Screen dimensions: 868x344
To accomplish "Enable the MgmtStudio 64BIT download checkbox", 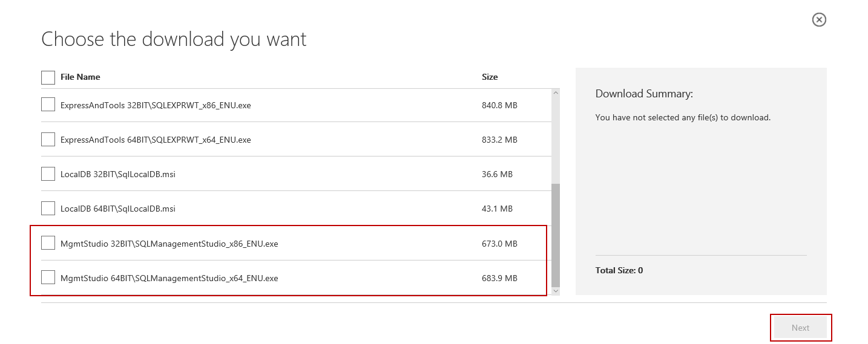I will pyautogui.click(x=48, y=277).
